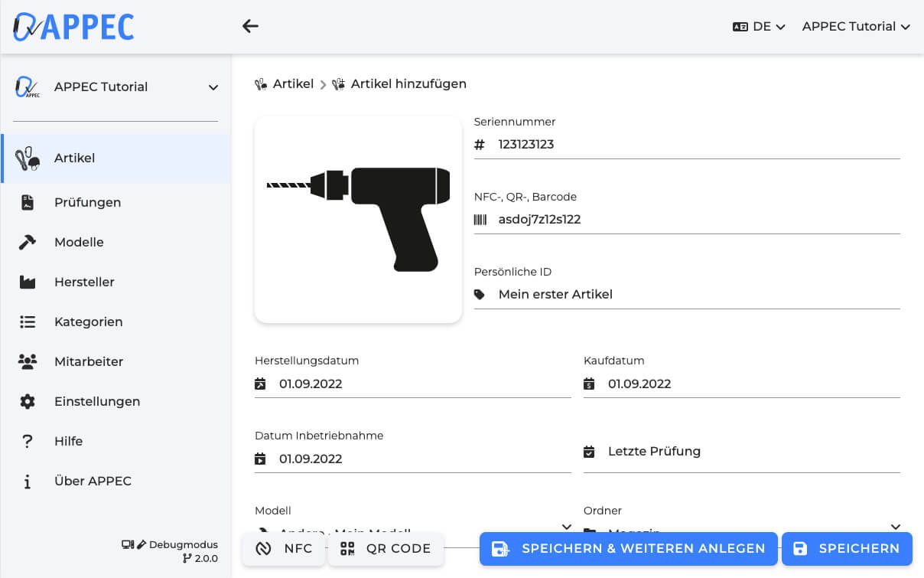
Task: Switch to the Artikel breadcrumb tab
Action: pyautogui.click(x=291, y=83)
